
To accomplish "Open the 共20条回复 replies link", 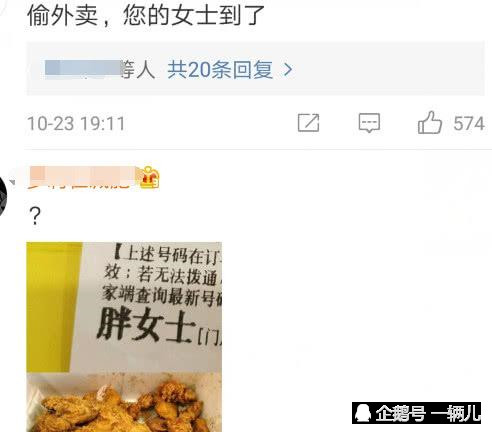I will click(220, 70).
